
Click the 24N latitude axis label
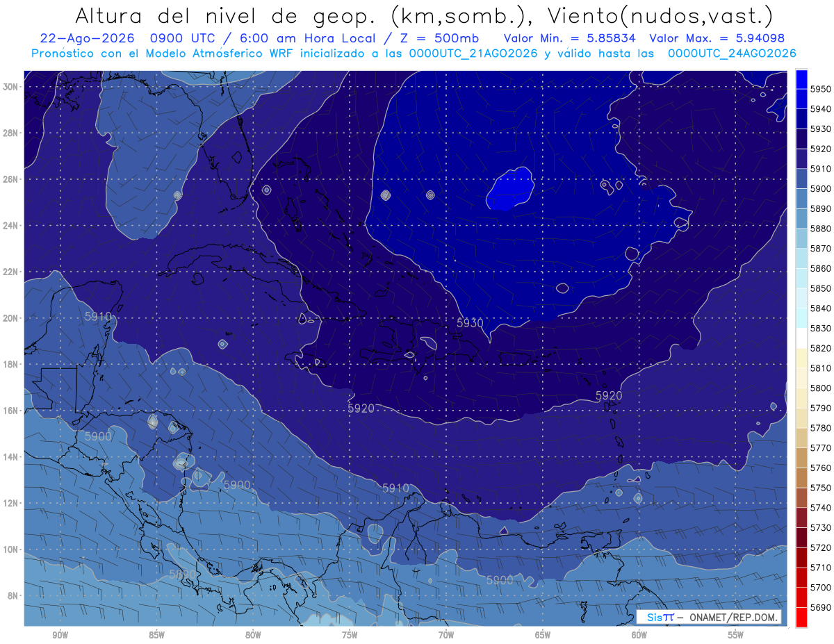[x=10, y=226]
